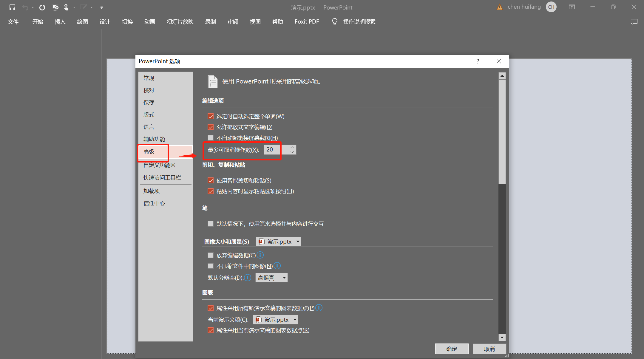Screen dimensions: 644x359
Task: Open the CH account avatar
Action: pyautogui.click(x=551, y=7)
